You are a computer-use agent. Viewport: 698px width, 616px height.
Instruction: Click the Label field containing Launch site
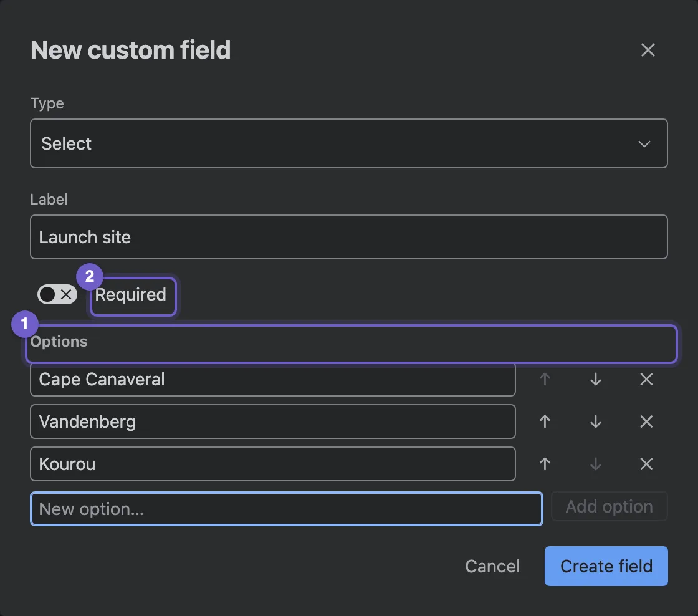[x=348, y=237]
